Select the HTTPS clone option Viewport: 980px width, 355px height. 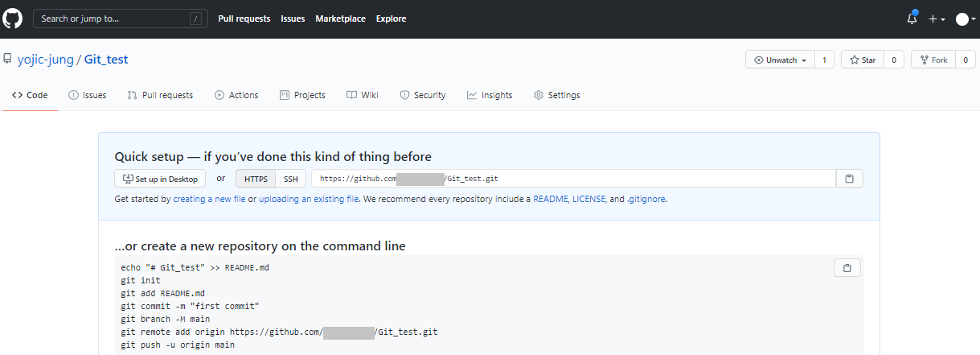click(256, 179)
